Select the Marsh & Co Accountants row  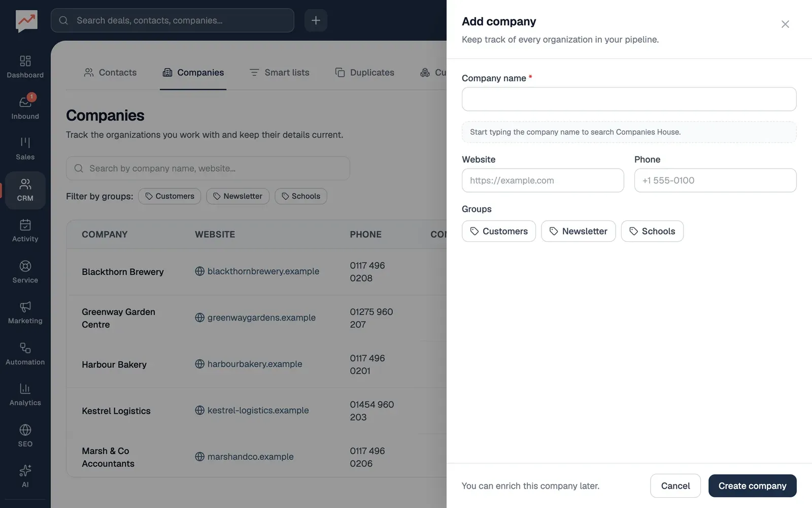tap(256, 457)
